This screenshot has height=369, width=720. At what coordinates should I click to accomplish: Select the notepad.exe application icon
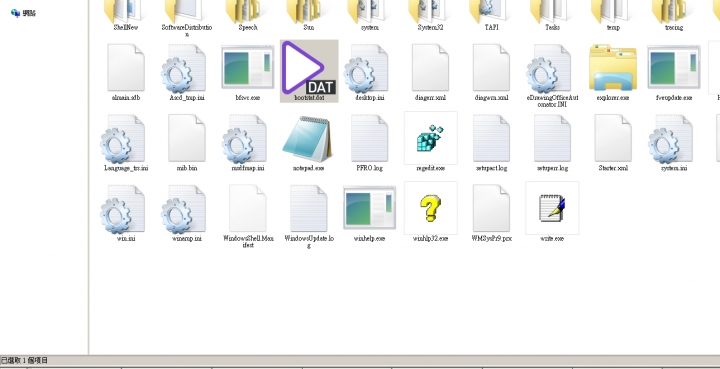[x=309, y=140]
